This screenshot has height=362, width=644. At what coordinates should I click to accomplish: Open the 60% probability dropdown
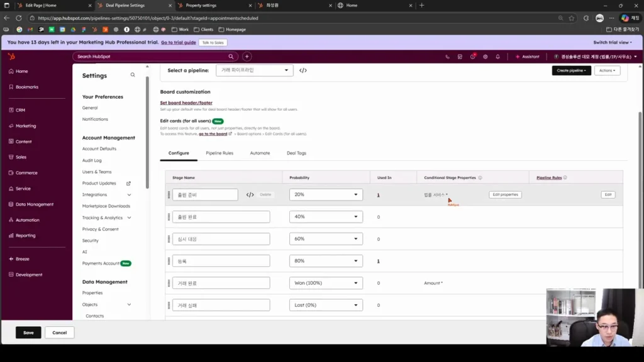(x=326, y=239)
